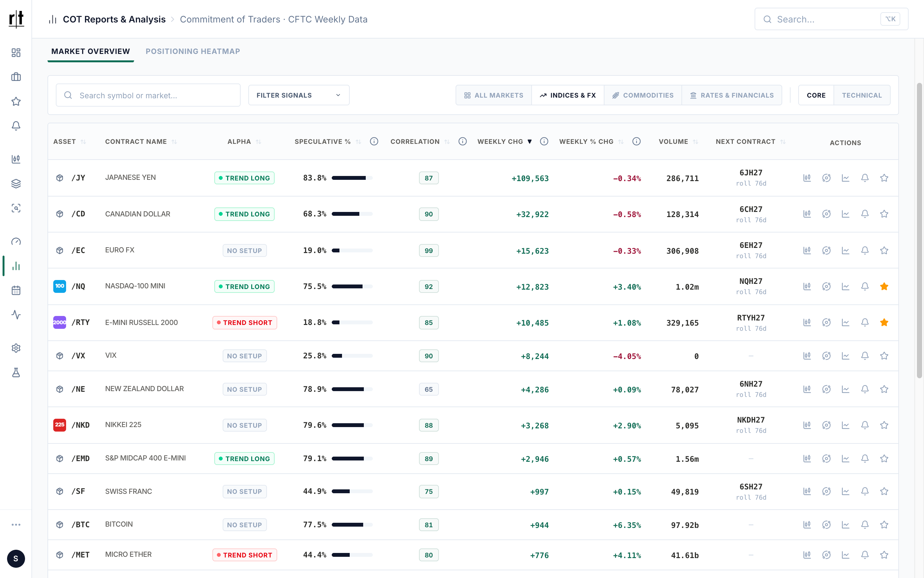Image resolution: width=924 pixels, height=578 pixels.
Task: Unfavorite the Nasdaq-100 Mini star
Action: (884, 286)
